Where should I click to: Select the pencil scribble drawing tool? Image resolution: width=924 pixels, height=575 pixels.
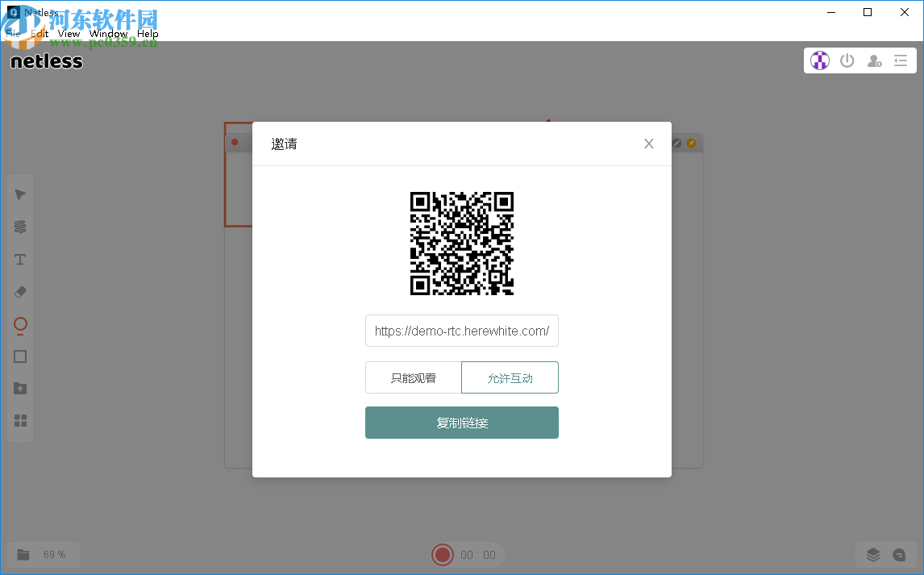click(20, 227)
